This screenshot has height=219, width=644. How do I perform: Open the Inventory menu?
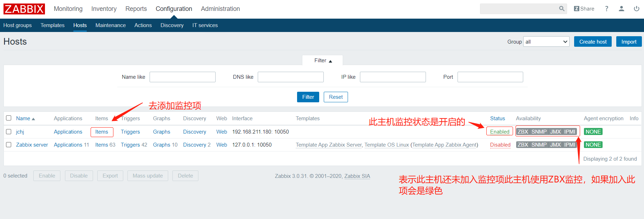point(104,9)
